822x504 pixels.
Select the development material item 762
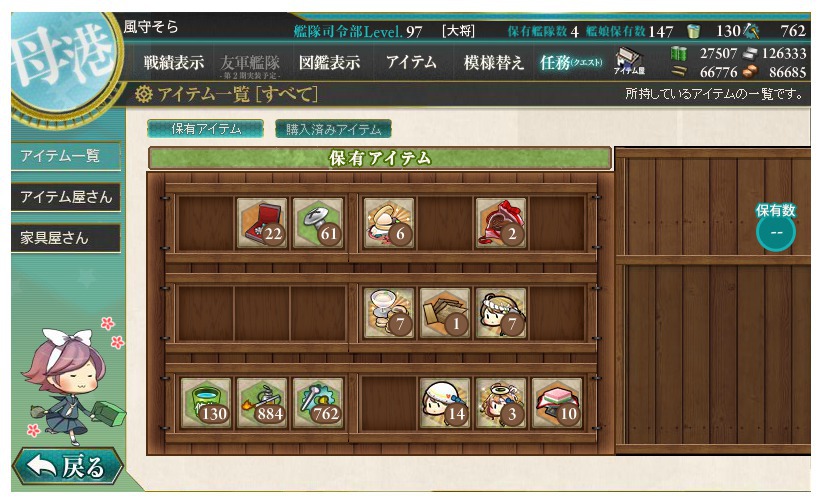click(318, 403)
